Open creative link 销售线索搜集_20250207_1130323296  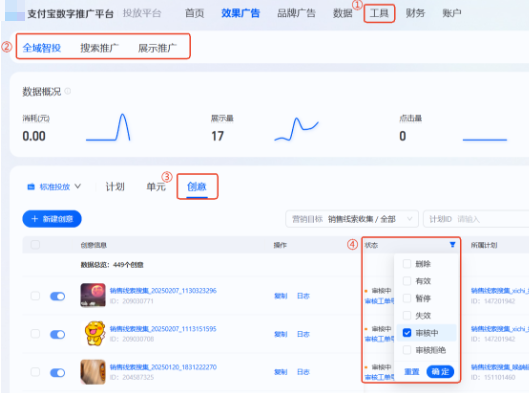tap(163, 290)
